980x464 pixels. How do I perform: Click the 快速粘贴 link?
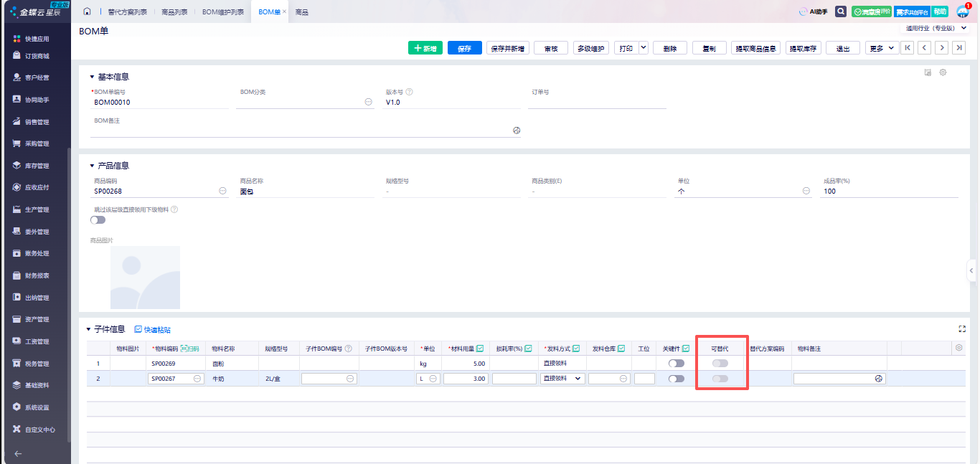(x=153, y=330)
